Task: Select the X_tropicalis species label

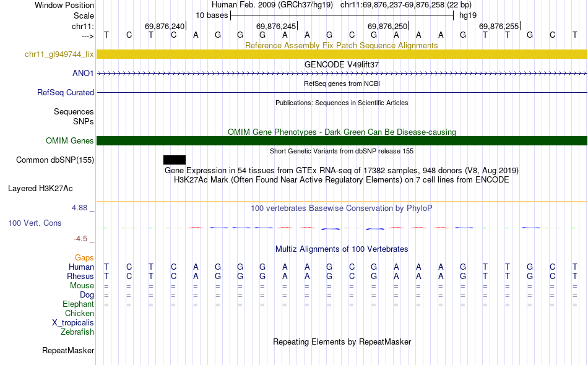Action: [x=73, y=323]
